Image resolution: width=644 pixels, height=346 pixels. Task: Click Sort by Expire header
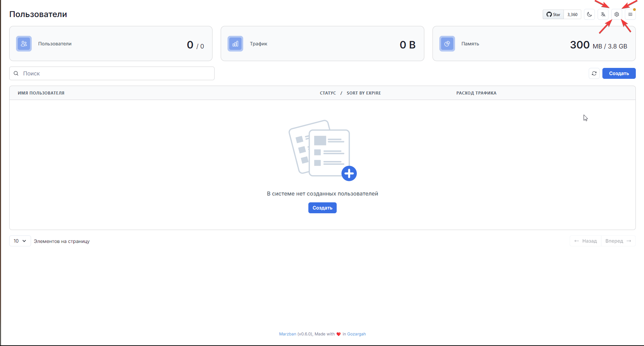(364, 93)
